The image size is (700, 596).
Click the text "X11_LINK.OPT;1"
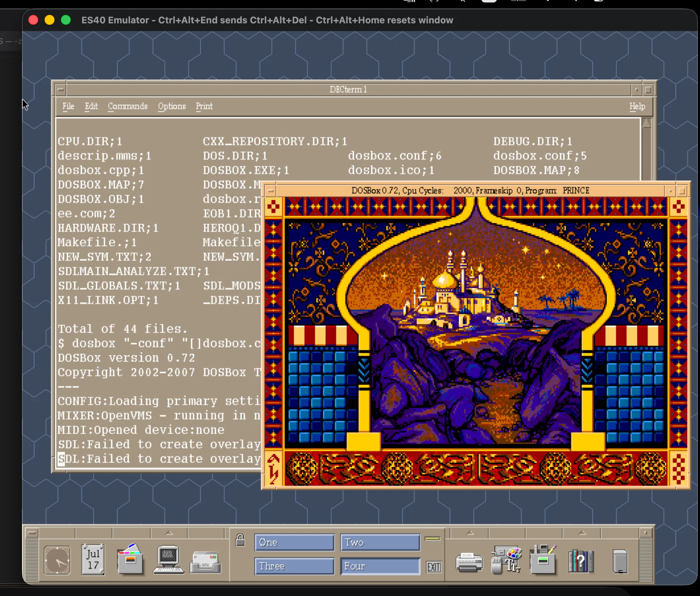(x=108, y=300)
